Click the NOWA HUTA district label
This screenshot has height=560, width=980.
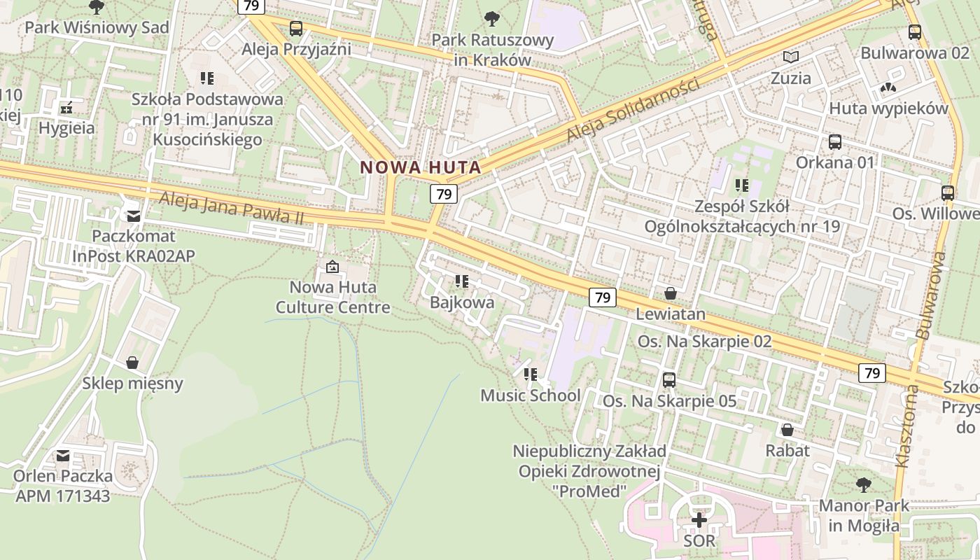pyautogui.click(x=421, y=167)
